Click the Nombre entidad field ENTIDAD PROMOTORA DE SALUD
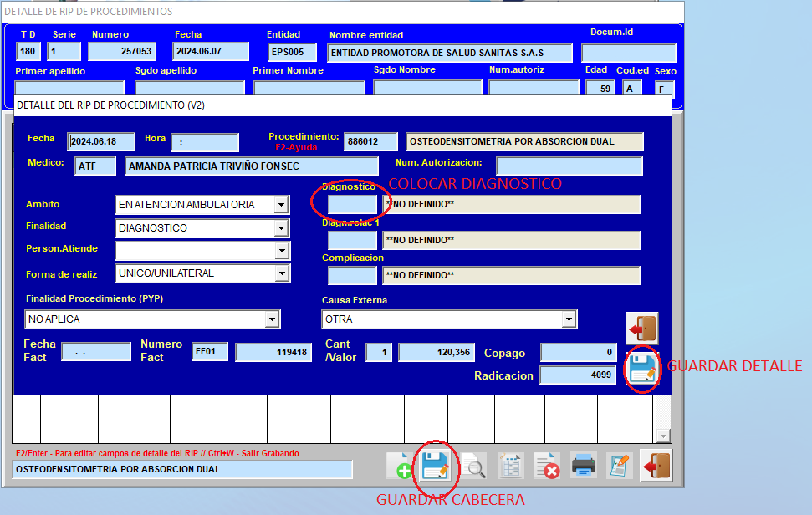 (450, 53)
